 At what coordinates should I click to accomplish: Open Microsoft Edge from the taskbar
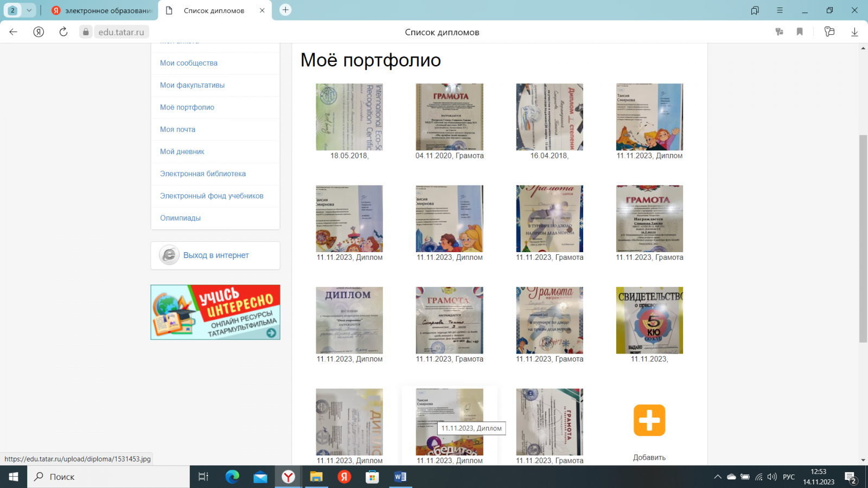click(x=232, y=477)
